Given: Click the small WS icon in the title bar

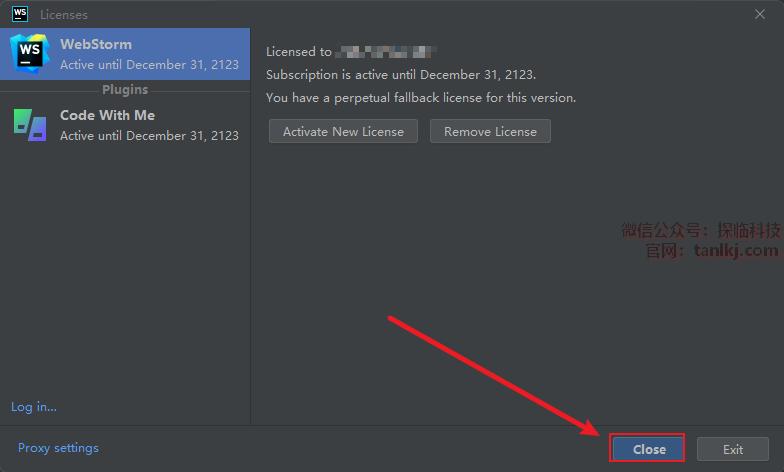Looking at the screenshot, I should (x=17, y=15).
